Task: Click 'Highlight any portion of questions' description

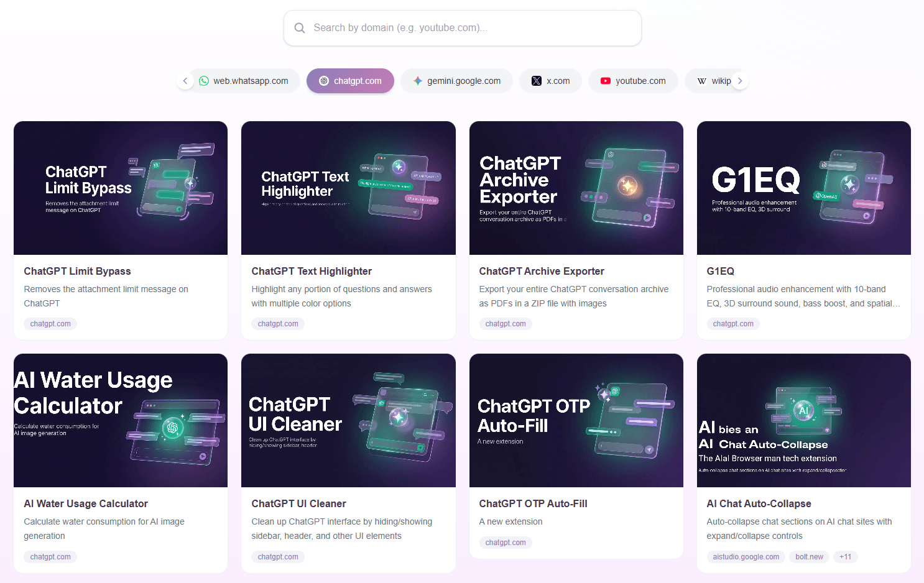Action: point(341,296)
